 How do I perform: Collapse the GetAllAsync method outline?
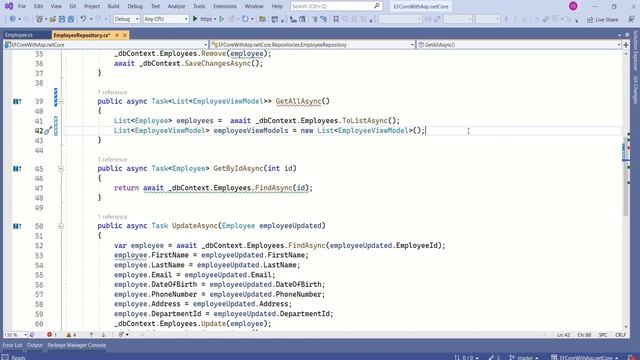point(61,101)
